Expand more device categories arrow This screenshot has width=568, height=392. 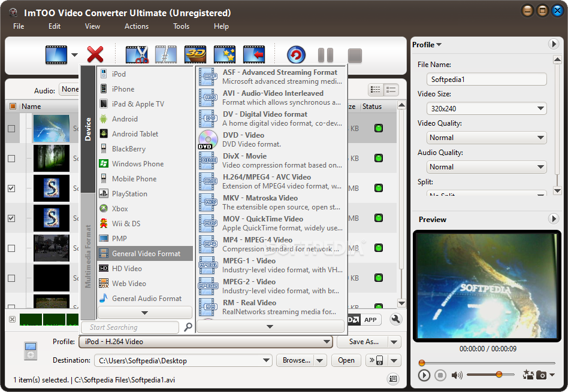(144, 312)
